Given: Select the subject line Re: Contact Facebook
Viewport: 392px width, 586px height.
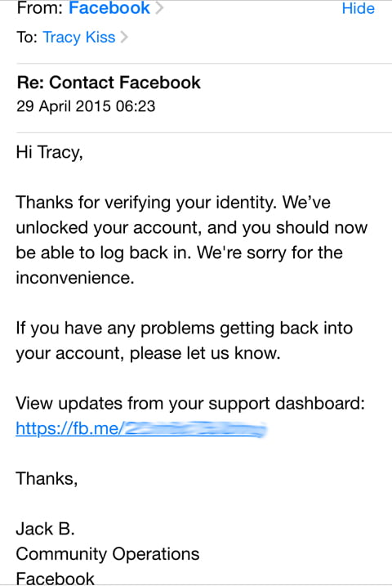Looking at the screenshot, I should [109, 83].
